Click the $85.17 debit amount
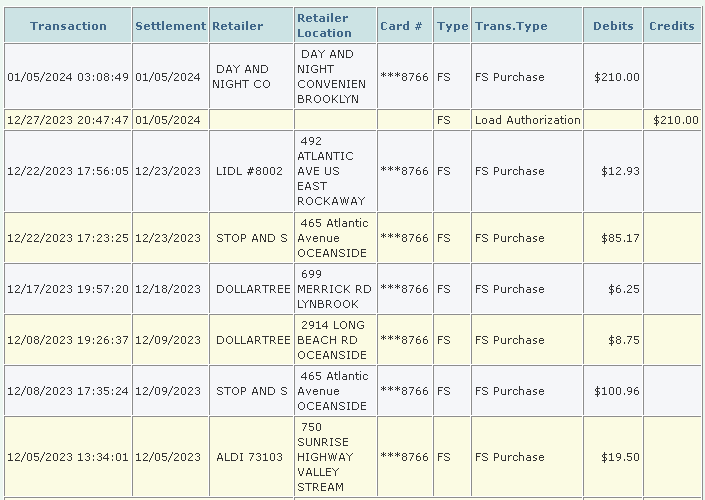The height and width of the screenshot is (500, 705). tap(620, 238)
